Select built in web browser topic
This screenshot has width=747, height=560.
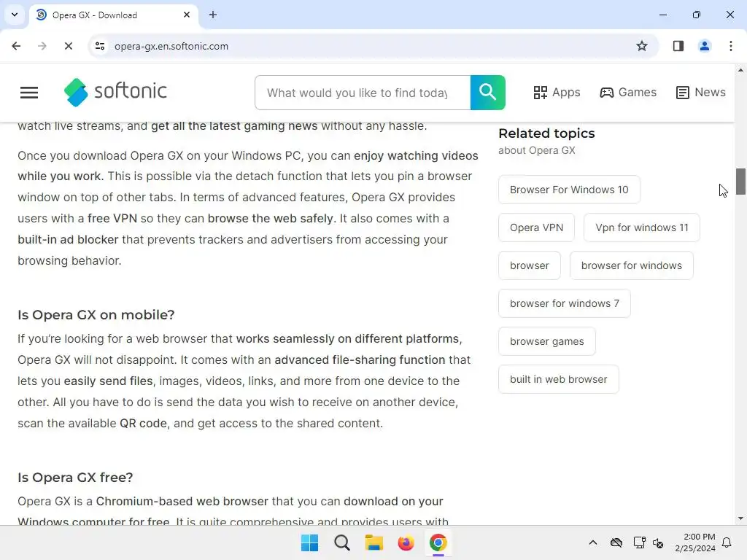coord(558,379)
